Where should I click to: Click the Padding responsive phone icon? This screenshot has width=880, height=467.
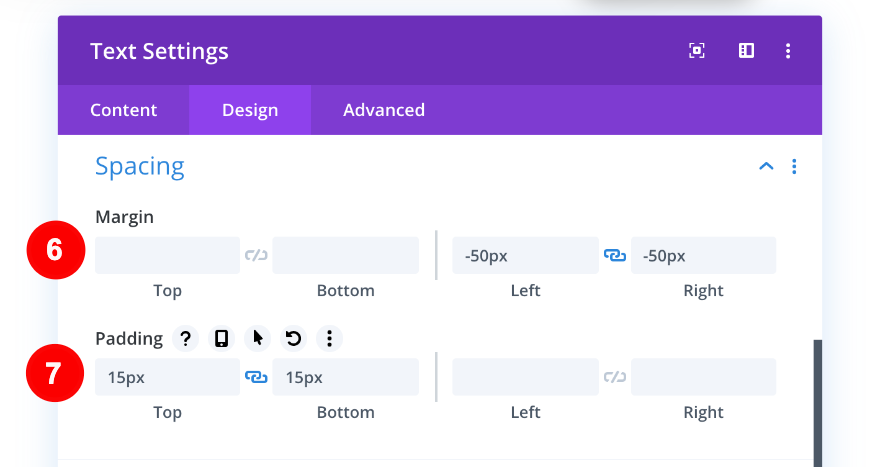[x=221, y=338]
